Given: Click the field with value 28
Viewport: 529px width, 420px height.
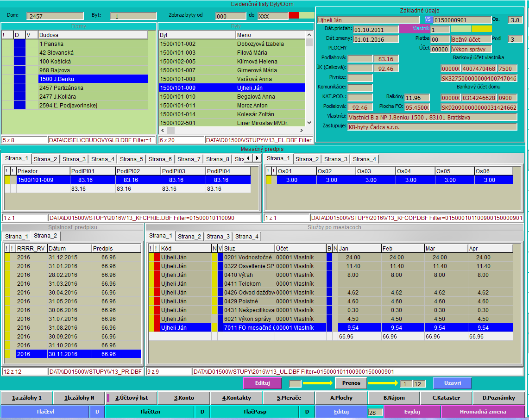Looking at the screenshot, I should point(375,412).
